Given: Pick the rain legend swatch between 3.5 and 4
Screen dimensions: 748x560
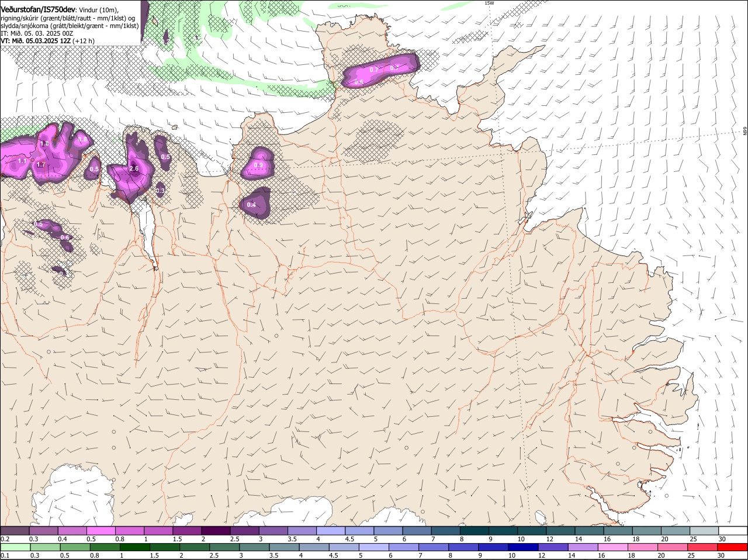Looking at the screenshot, I should tap(285, 547).
